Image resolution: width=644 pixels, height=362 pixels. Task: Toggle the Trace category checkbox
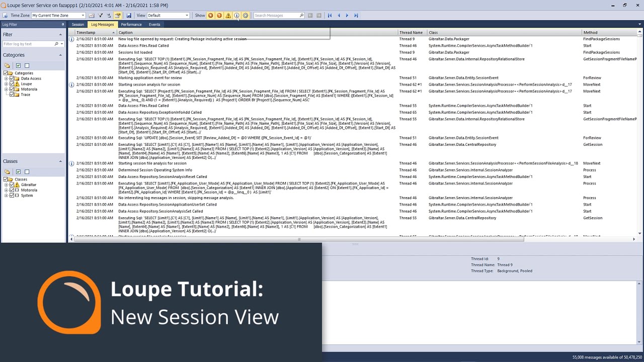pos(12,95)
